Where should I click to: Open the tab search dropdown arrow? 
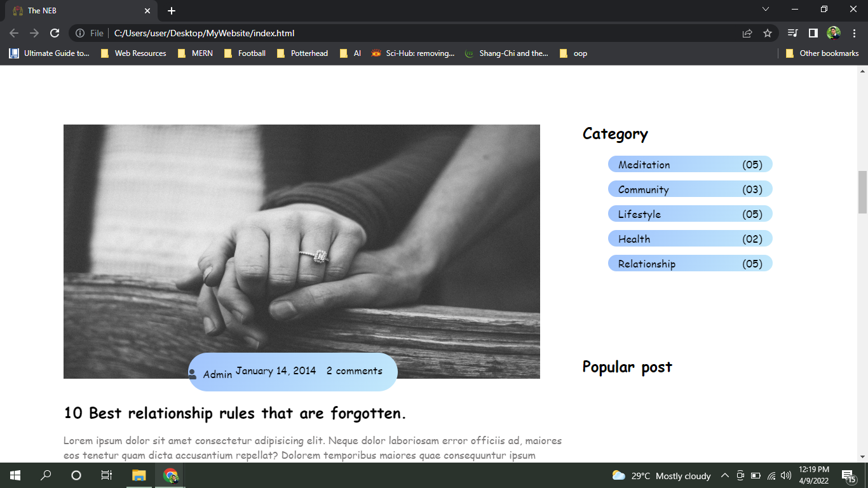[765, 10]
